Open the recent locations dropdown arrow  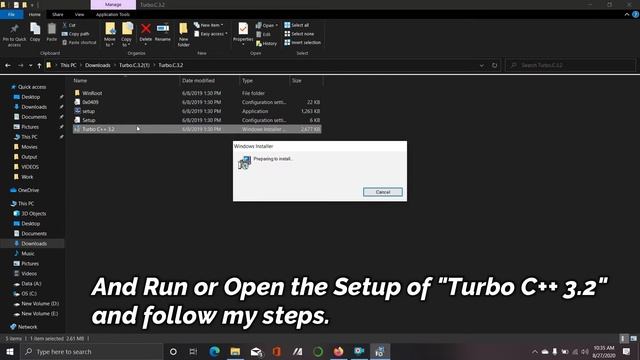point(30,65)
